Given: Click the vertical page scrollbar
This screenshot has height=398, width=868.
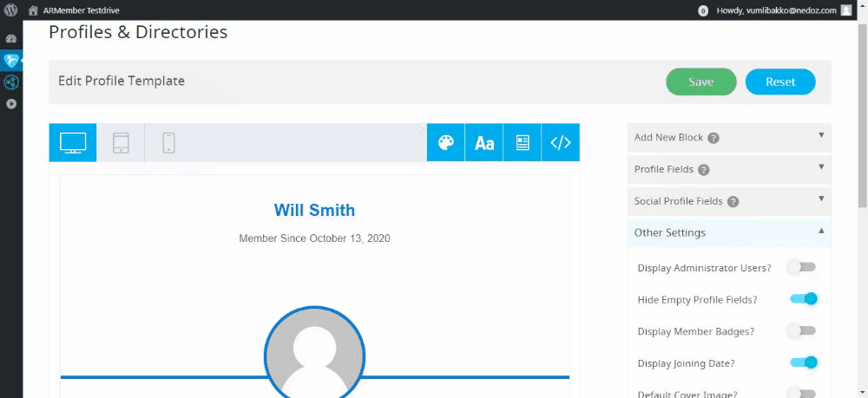Looking at the screenshot, I should [x=863, y=116].
